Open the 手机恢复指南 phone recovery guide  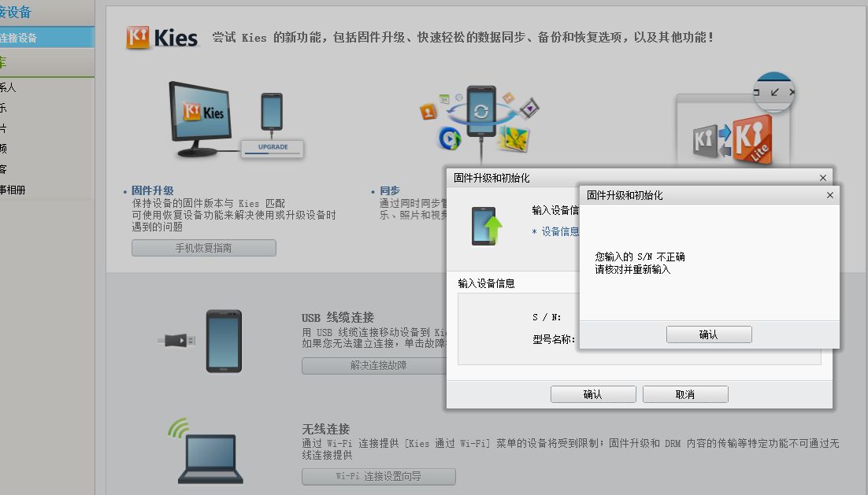pyautogui.click(x=204, y=248)
